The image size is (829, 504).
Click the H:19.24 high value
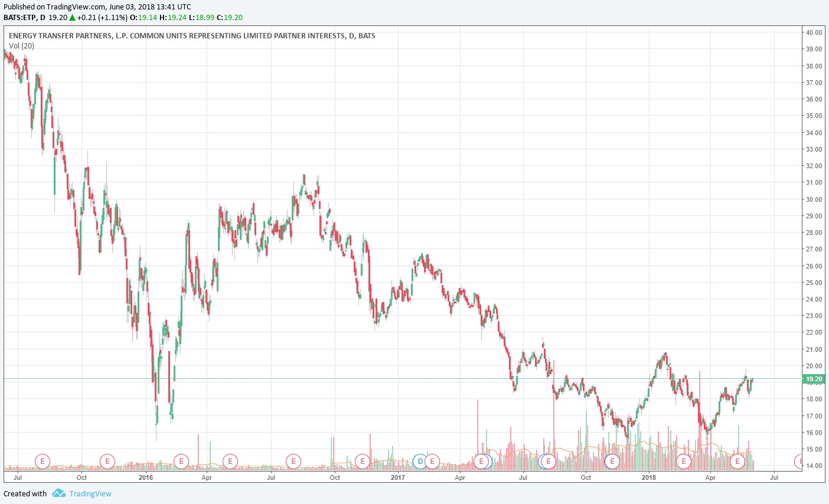[173, 18]
